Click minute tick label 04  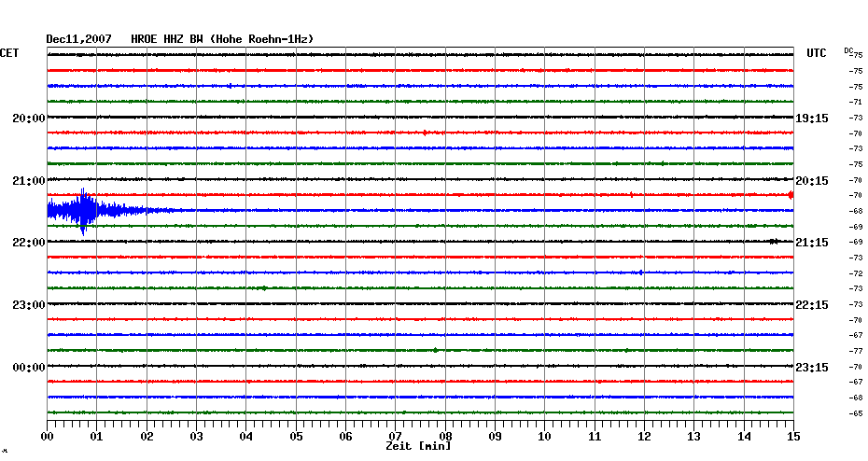click(x=246, y=437)
